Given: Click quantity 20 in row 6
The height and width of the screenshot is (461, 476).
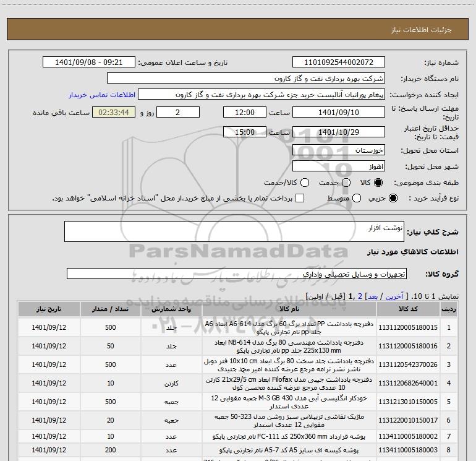Looking at the screenshot, I should pyautogui.click(x=111, y=420).
